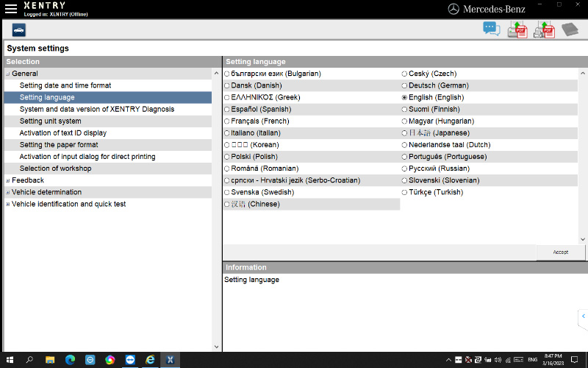Select Bulgarian language radio button
The height and width of the screenshot is (368, 588).
click(227, 74)
